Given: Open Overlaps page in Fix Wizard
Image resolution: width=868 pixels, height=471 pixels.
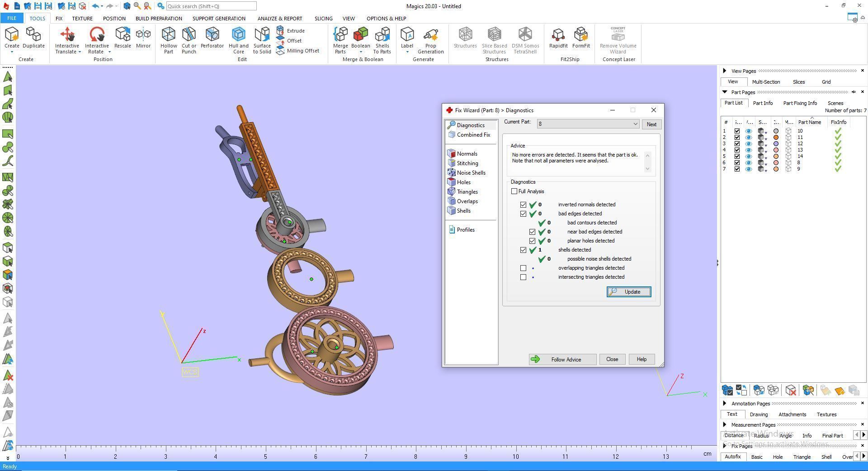Looking at the screenshot, I should [462, 201].
